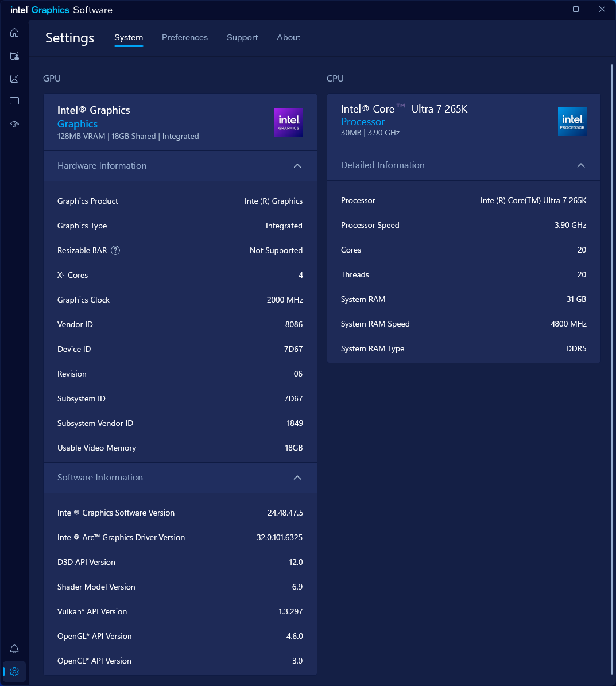Switch to the Preferences tab
Screen dimensions: 616x686
tap(185, 38)
